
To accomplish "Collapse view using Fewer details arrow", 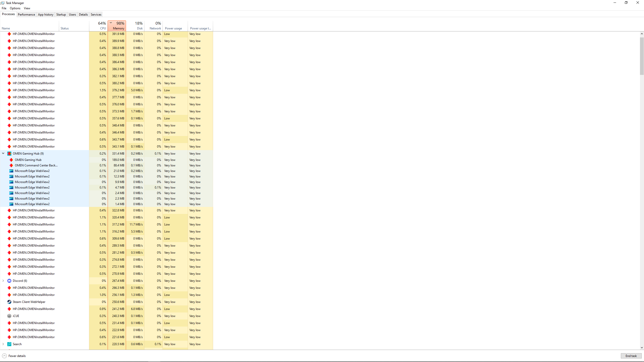I will click(5, 356).
